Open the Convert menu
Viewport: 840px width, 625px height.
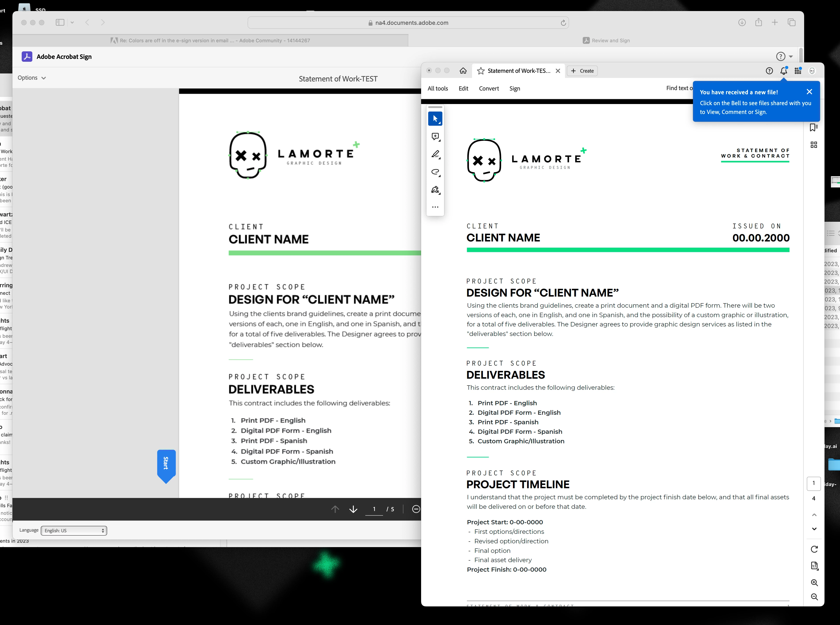click(x=489, y=89)
